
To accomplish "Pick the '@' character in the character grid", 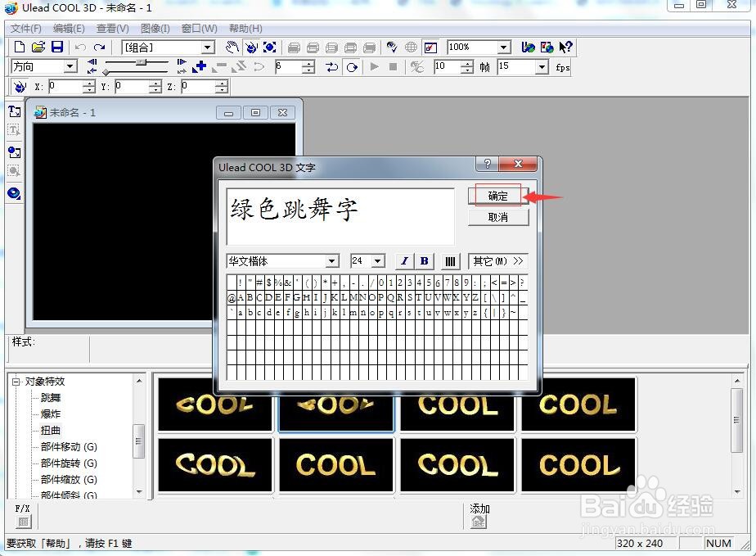I will coord(231,298).
